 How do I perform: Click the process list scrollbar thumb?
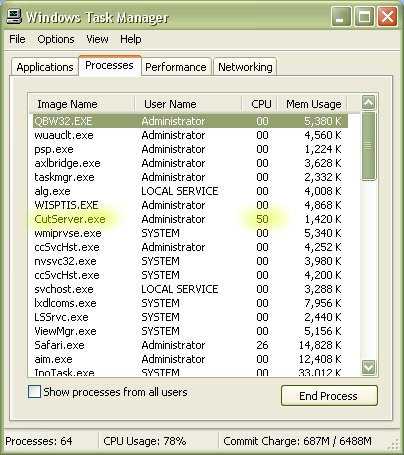(x=369, y=146)
